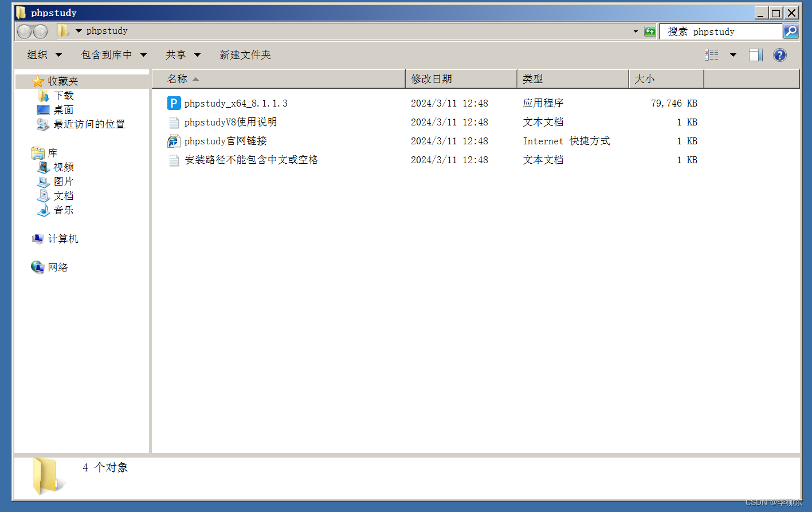Click the 视频 library icon
This screenshot has height=512, width=812.
point(44,167)
